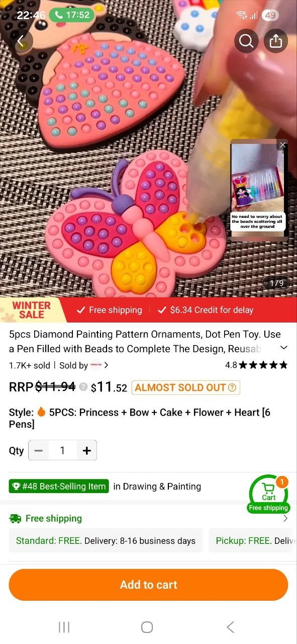Expand the full product title

click(283, 348)
